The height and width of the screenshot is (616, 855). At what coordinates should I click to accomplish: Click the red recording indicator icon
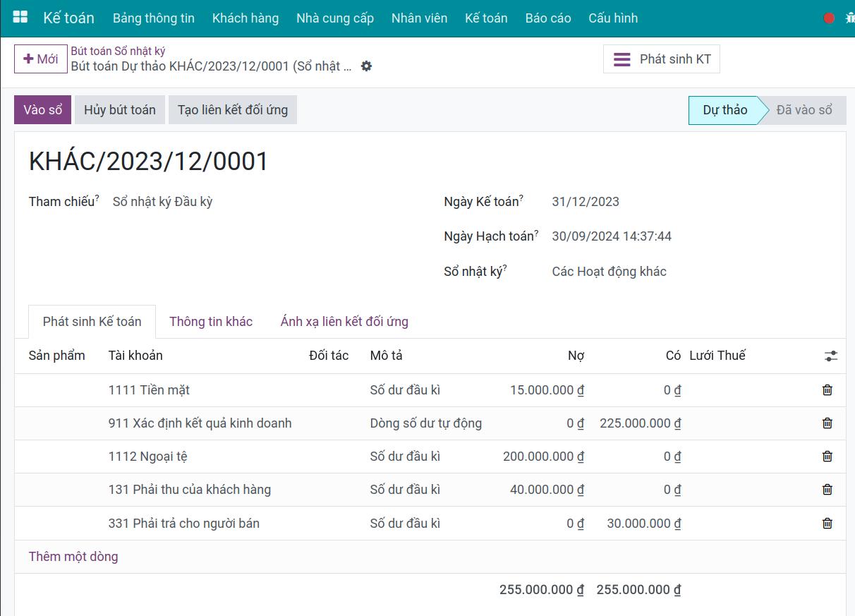pos(829,18)
